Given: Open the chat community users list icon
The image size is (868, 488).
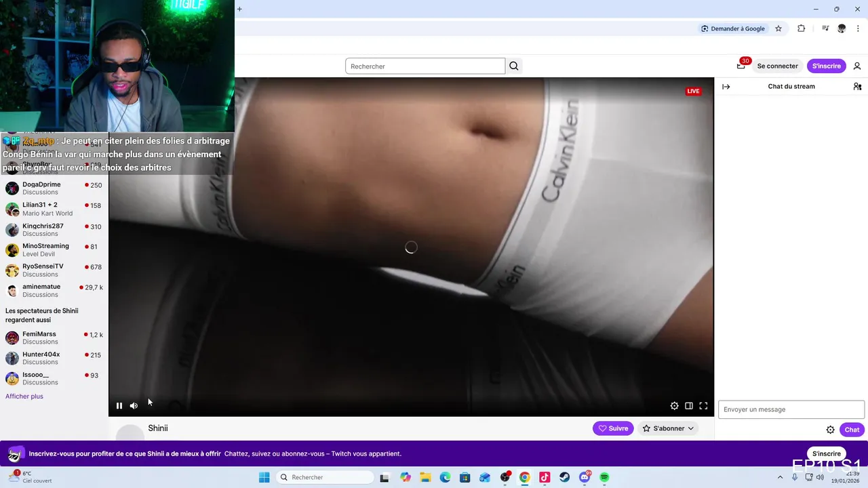Looking at the screenshot, I should [x=857, y=87].
